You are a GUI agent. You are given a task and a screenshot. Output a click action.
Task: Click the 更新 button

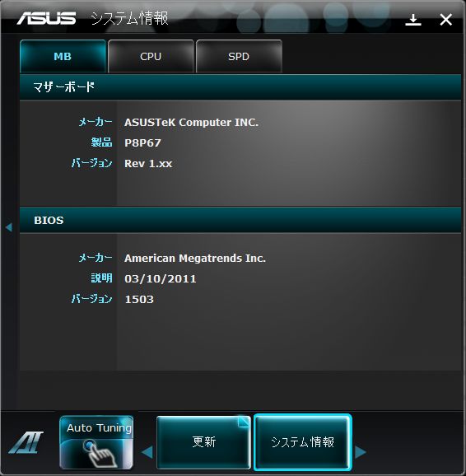pos(203,442)
